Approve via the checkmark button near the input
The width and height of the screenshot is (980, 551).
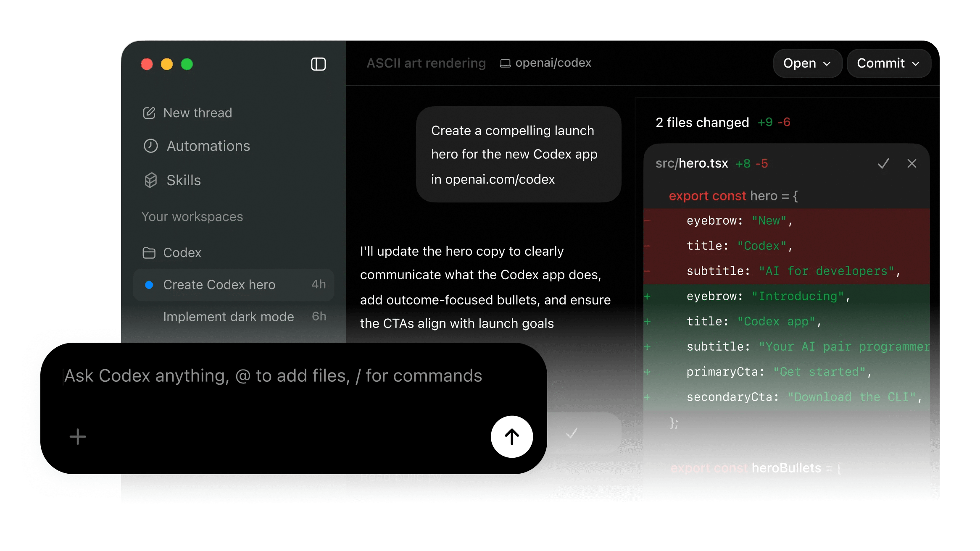point(572,433)
